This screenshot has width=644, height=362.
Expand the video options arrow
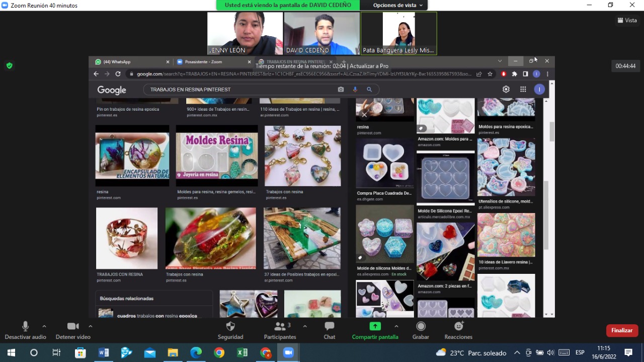click(x=91, y=326)
